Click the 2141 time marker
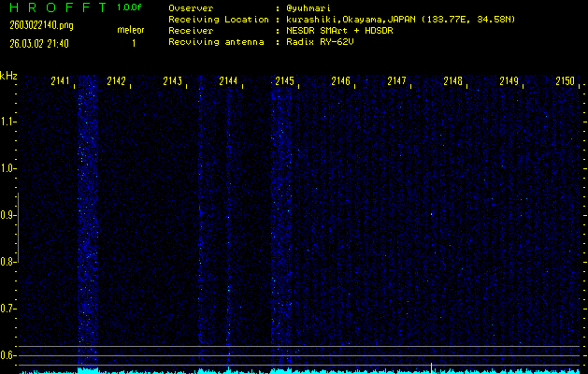The height and width of the screenshot is (374, 588). pos(61,81)
